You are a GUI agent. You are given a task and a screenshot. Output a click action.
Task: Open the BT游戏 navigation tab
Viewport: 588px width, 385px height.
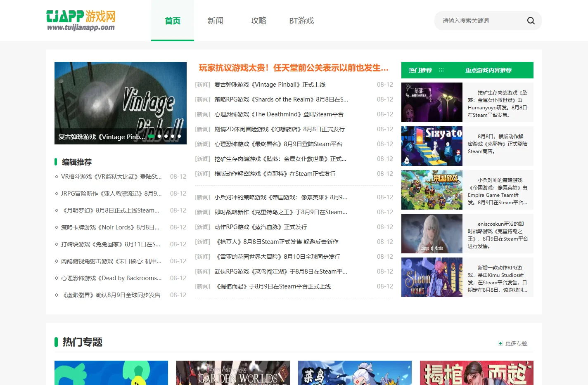301,21
